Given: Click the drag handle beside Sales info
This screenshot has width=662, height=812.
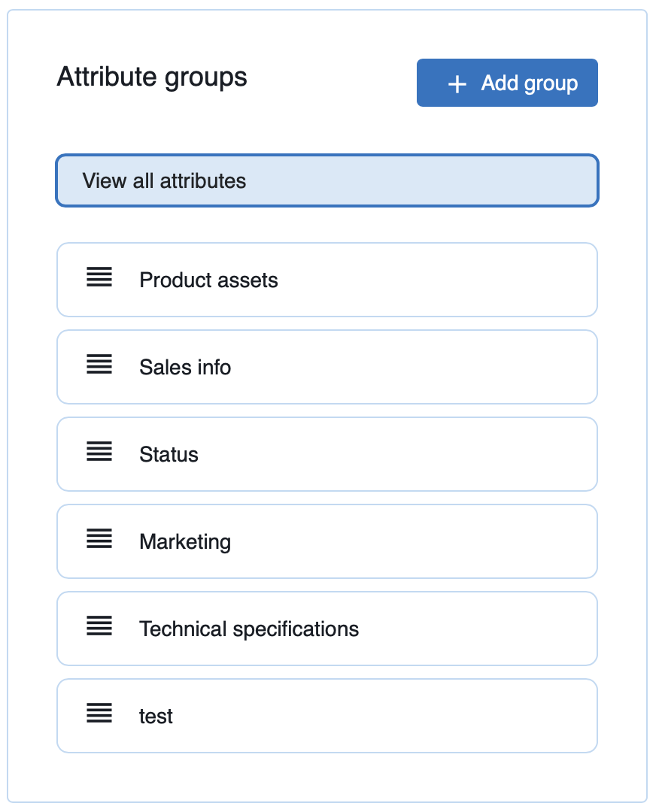Looking at the screenshot, I should (99, 365).
